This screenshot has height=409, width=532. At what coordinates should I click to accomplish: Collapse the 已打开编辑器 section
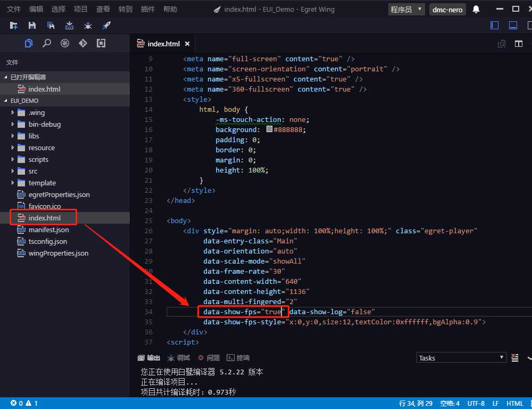[65, 77]
